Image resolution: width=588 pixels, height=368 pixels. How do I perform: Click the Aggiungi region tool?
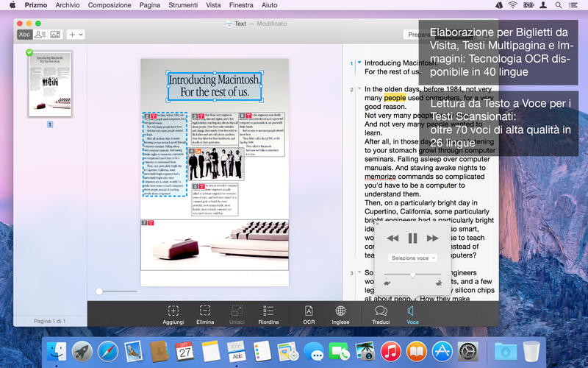coord(173,314)
